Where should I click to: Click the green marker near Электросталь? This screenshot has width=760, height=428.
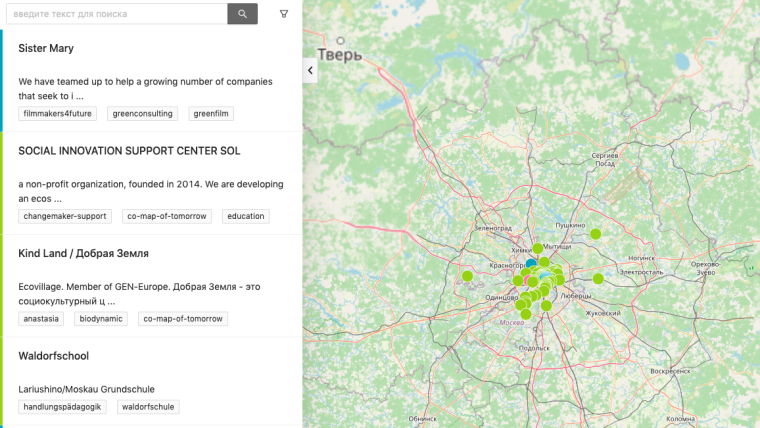(598, 278)
